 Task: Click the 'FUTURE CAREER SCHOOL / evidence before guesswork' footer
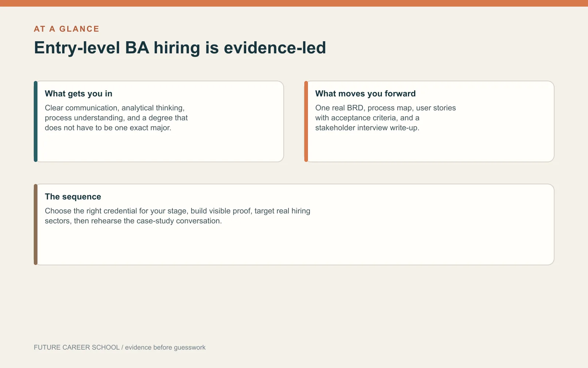pyautogui.click(x=119, y=347)
